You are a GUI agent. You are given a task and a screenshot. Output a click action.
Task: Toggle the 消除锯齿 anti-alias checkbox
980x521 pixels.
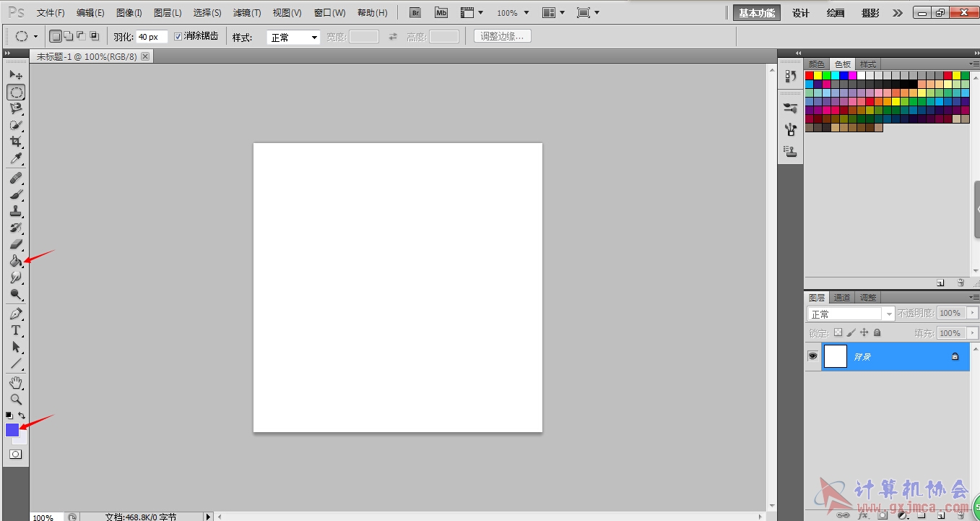coord(178,36)
